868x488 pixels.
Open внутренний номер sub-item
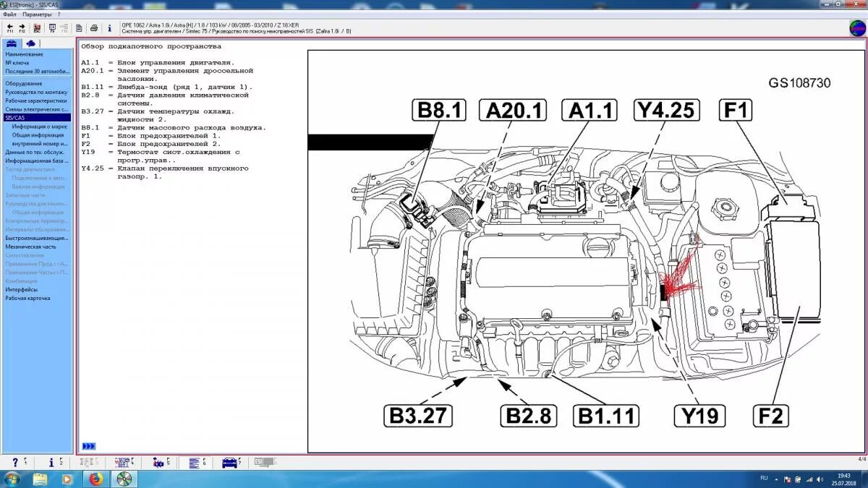pos(40,144)
